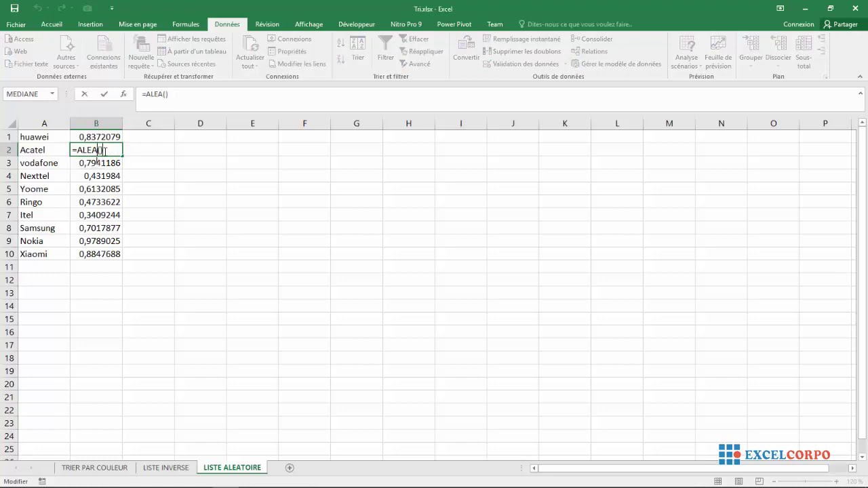This screenshot has height=488, width=868.
Task: Open Connexions existantes
Action: 104,52
